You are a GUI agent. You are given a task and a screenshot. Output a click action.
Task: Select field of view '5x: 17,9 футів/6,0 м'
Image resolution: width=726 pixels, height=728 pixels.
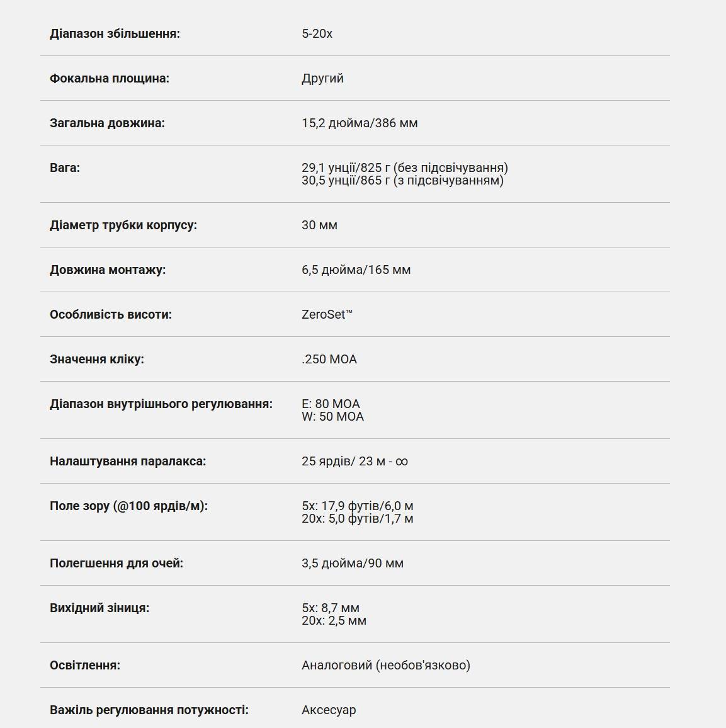(x=357, y=506)
